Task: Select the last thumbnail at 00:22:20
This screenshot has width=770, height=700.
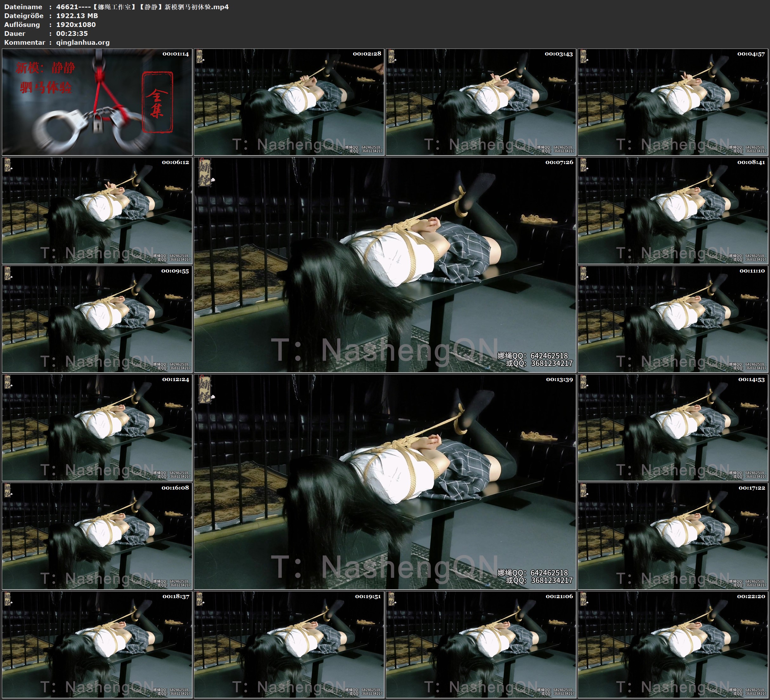Action: coord(673,644)
